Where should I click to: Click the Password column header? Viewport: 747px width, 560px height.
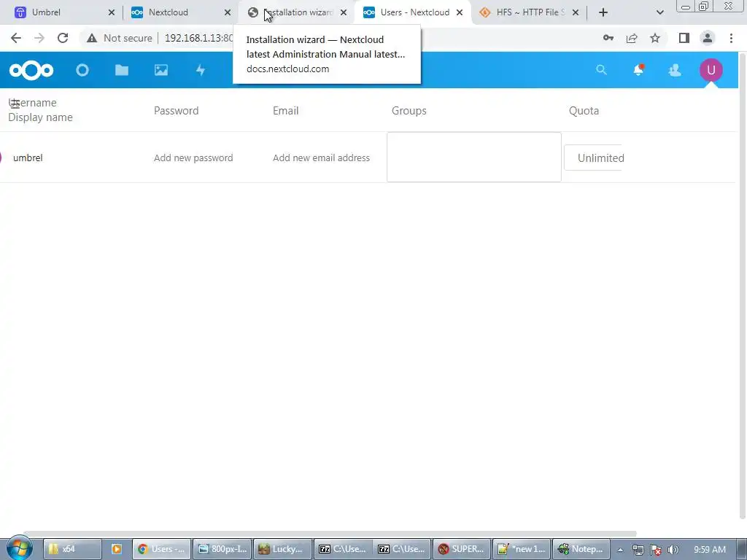coord(177,111)
